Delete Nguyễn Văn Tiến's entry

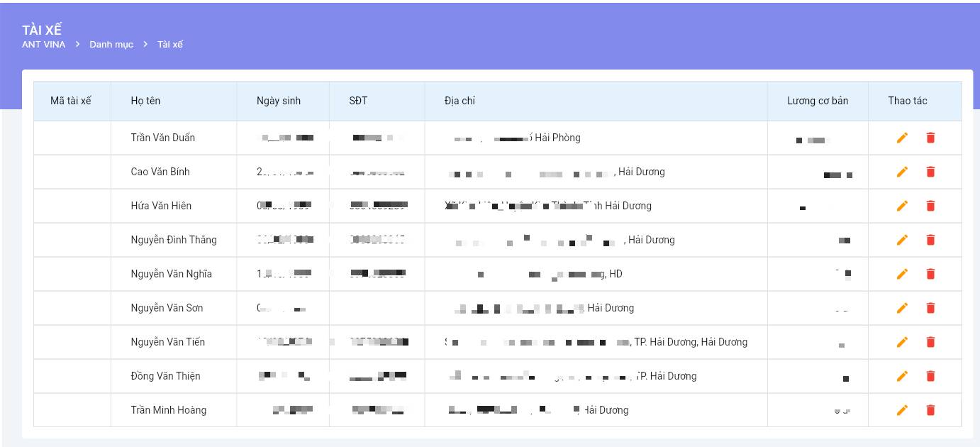coord(930,342)
